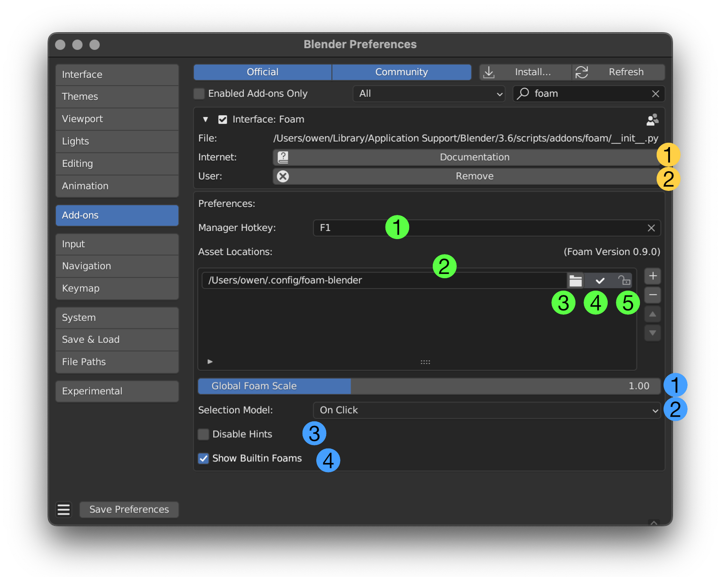This screenshot has width=728, height=577.
Task: Clear the foam search field
Action: point(655,94)
